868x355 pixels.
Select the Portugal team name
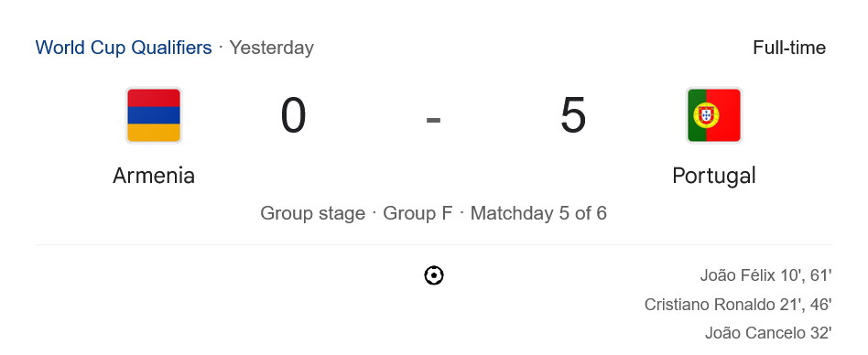[x=713, y=177]
